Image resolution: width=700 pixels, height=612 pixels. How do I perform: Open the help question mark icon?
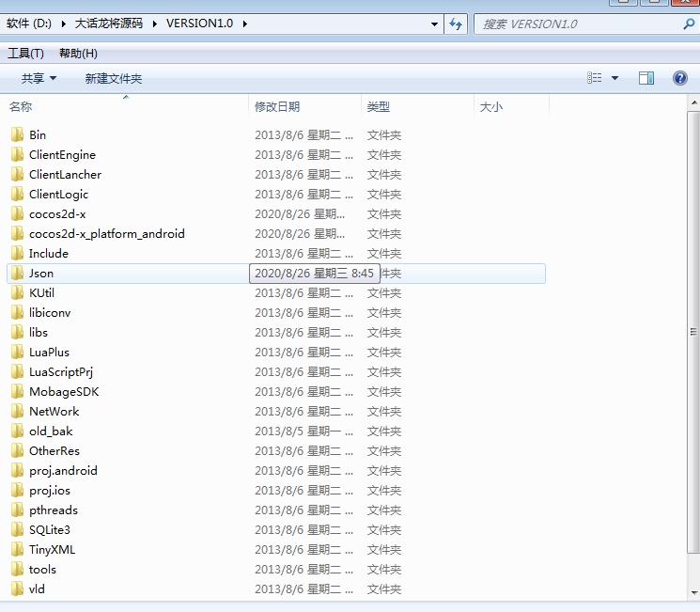[680, 78]
